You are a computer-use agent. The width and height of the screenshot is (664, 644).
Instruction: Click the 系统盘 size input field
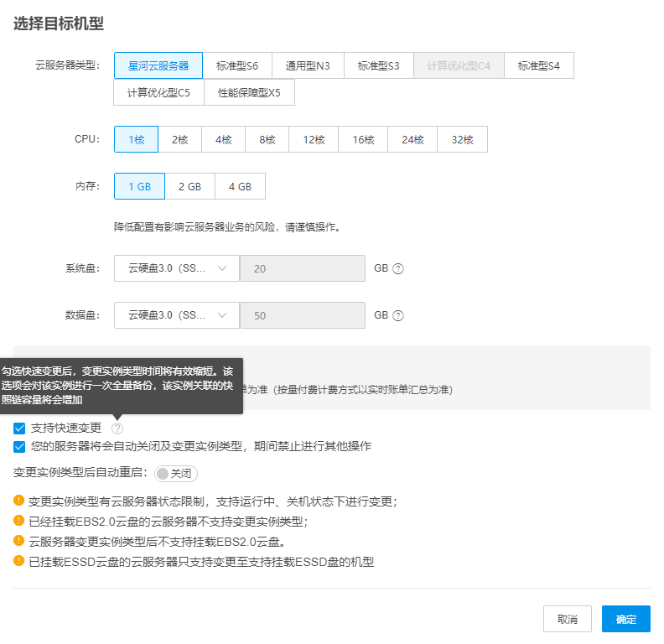pos(303,269)
